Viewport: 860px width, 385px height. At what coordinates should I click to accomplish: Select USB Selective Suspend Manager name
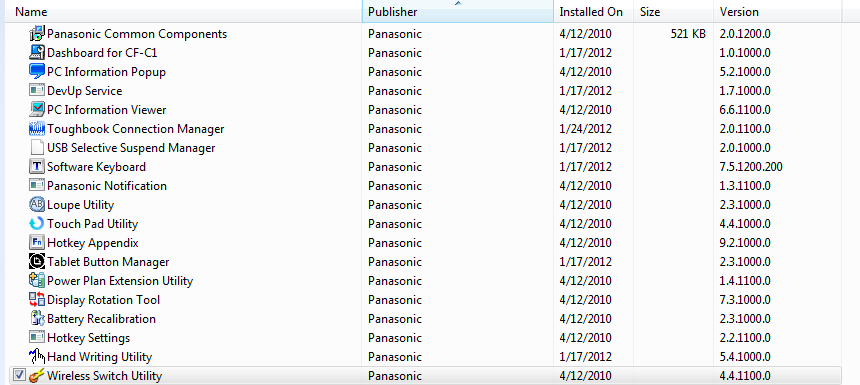(x=131, y=148)
